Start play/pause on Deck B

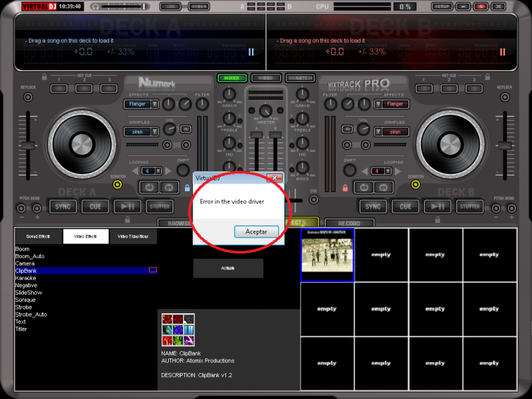pos(438,206)
